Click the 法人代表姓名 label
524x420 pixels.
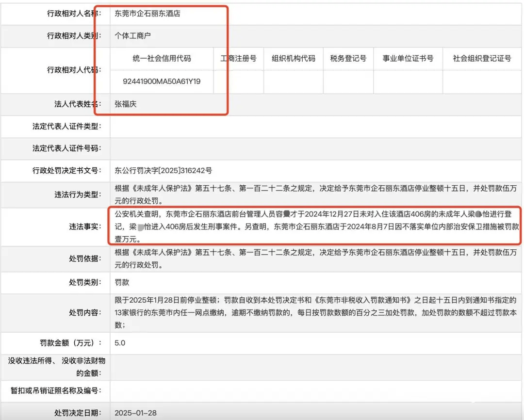tap(78, 104)
